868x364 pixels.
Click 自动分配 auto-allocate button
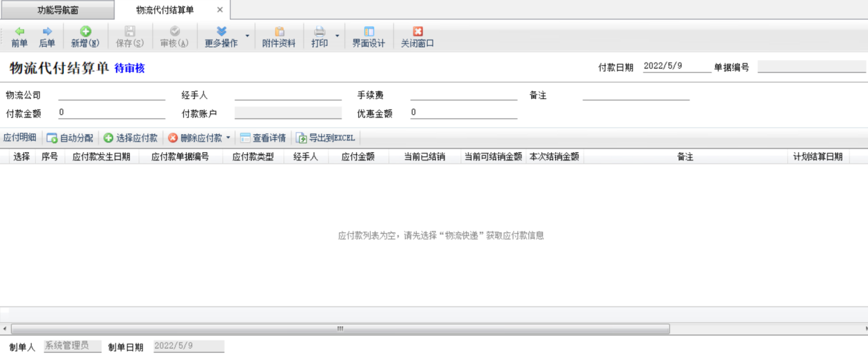point(70,138)
